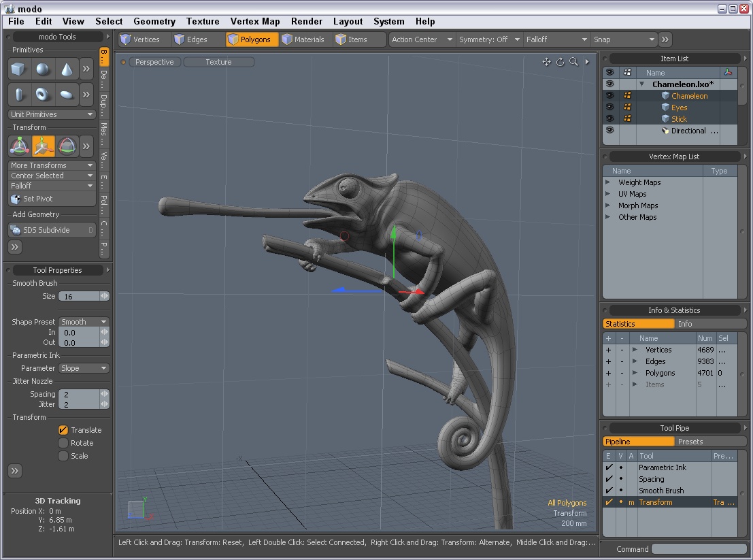Select the Sphere primitive tool

[42, 69]
